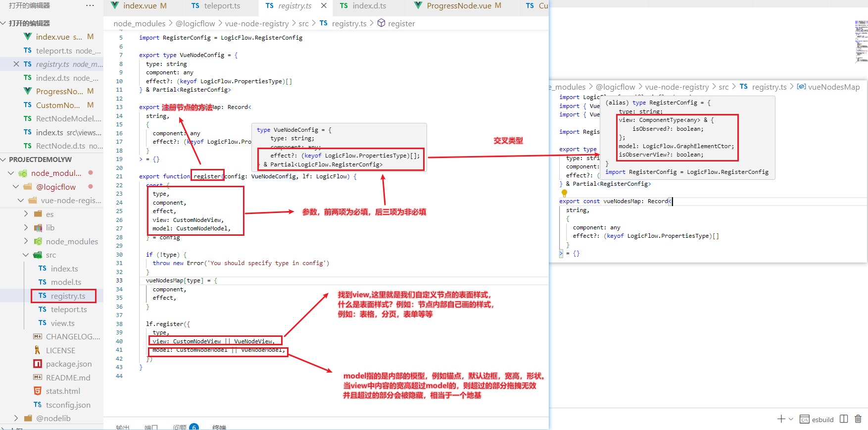Switch to the index.d.ts editor tab
868x430 pixels.
click(369, 5)
